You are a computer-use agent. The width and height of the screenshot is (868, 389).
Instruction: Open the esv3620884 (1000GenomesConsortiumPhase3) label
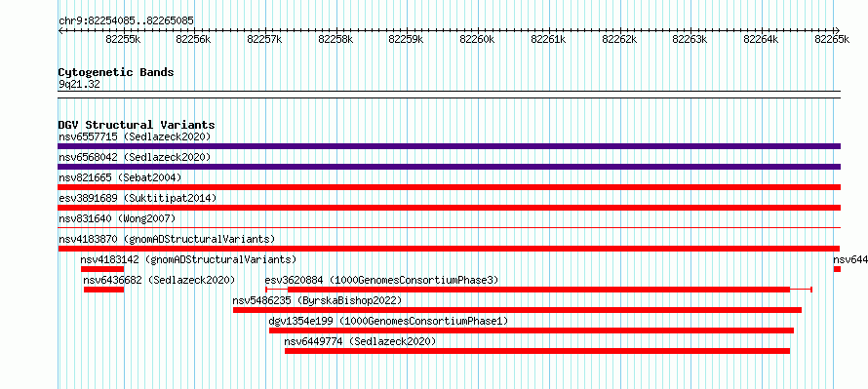[x=382, y=280]
